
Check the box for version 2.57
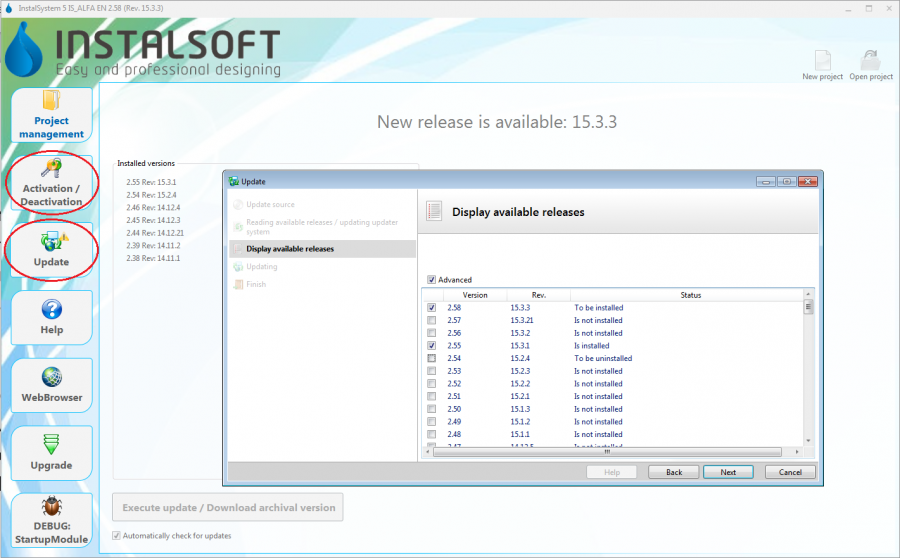click(x=432, y=321)
